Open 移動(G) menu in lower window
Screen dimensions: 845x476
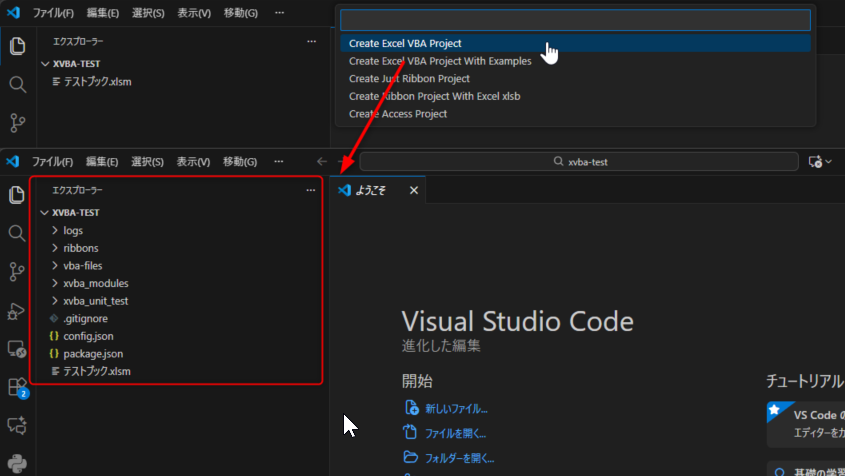[x=240, y=162]
